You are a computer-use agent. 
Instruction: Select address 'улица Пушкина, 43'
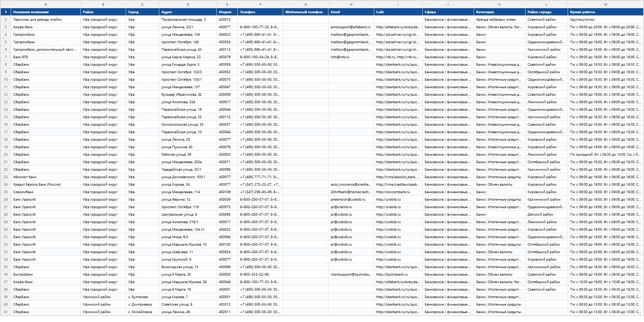[188, 147]
